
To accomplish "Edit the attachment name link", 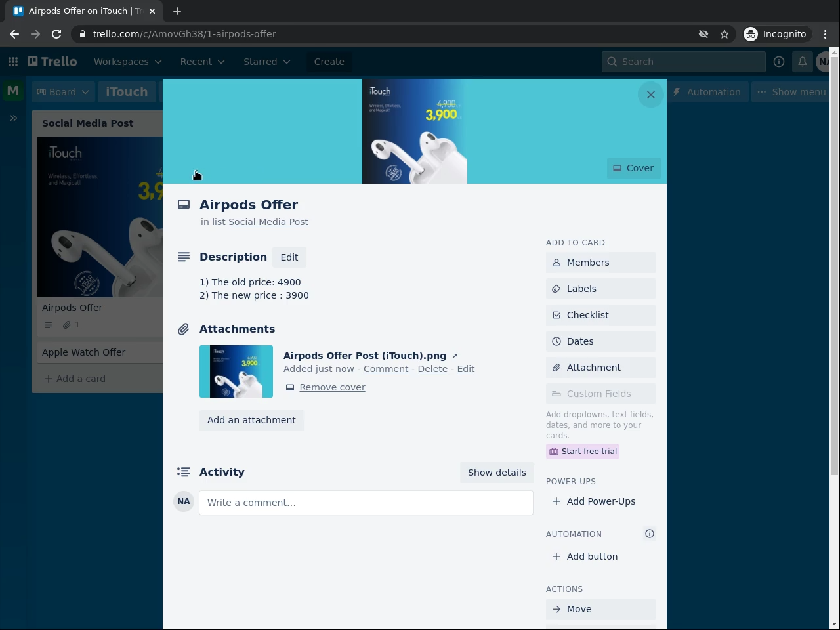I will click(466, 369).
